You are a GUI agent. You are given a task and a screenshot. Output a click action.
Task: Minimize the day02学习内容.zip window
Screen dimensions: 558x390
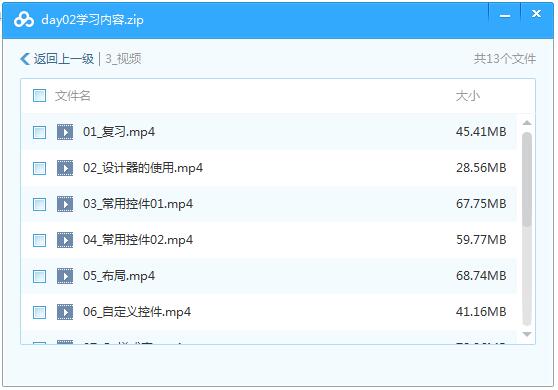(x=505, y=16)
